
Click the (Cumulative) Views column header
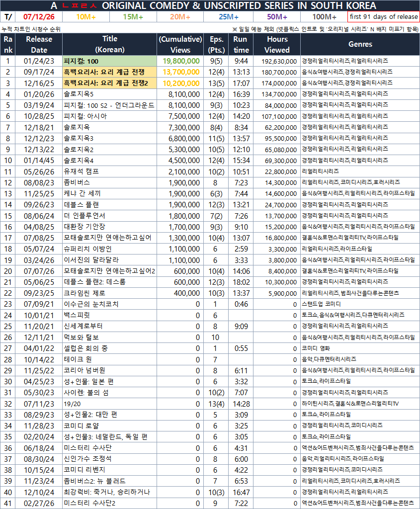pyautogui.click(x=180, y=44)
